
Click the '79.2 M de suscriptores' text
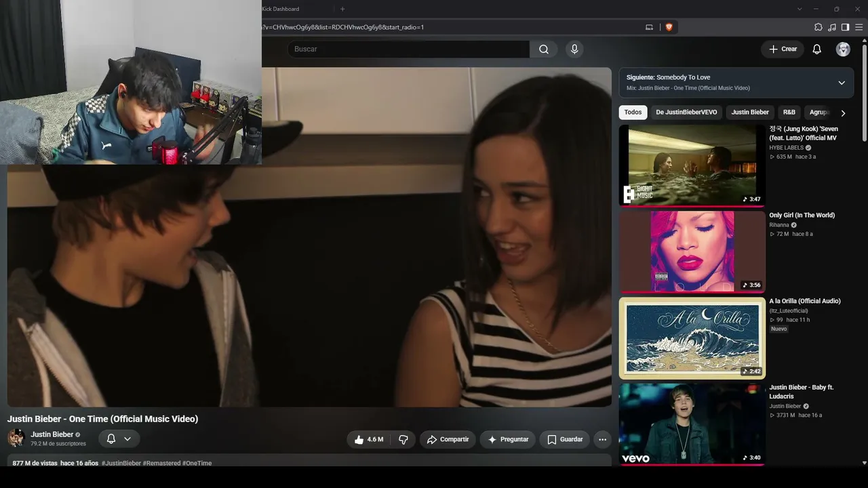58,444
